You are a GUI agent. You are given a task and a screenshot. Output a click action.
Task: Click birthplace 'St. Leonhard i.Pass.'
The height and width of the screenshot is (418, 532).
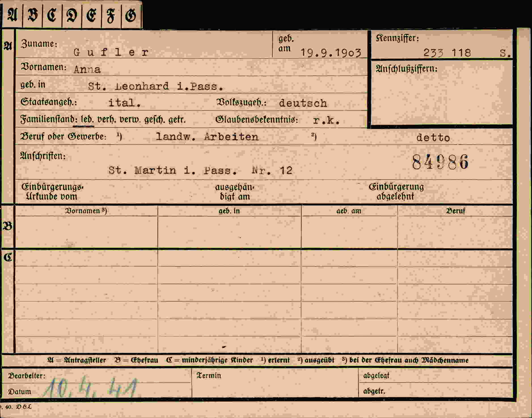(156, 86)
